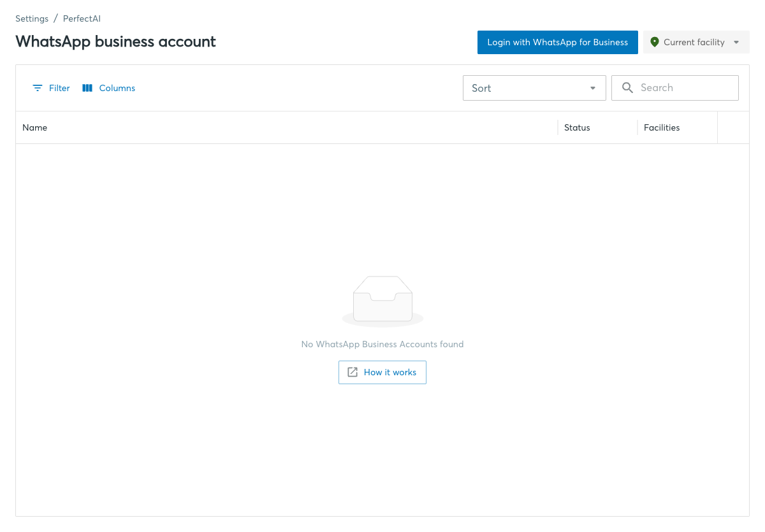Viewport: 765px width, 532px height.
Task: Focus the Search input field
Action: (x=675, y=88)
